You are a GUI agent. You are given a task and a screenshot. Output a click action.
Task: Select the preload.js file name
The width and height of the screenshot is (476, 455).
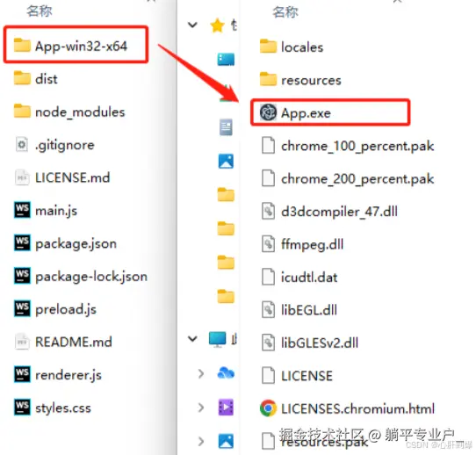(x=66, y=309)
